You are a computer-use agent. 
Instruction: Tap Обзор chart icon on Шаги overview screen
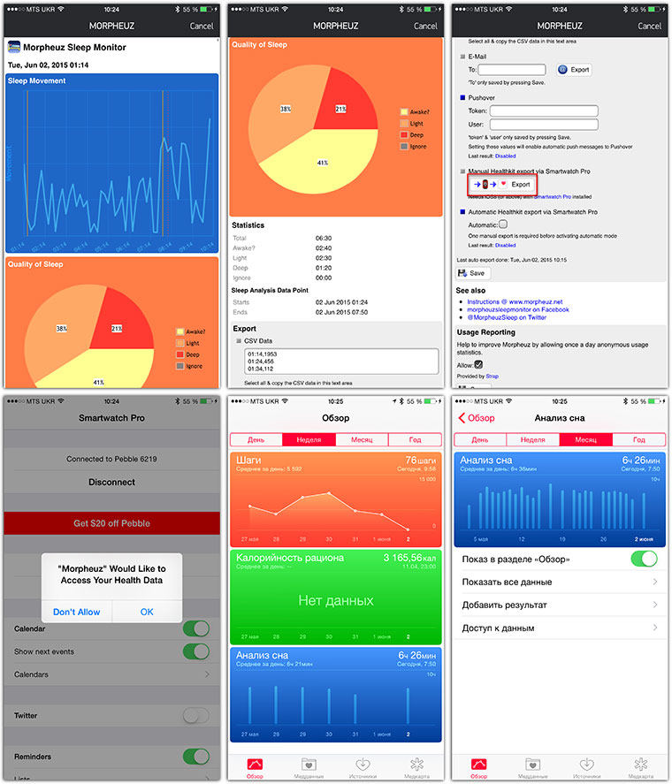256,764
